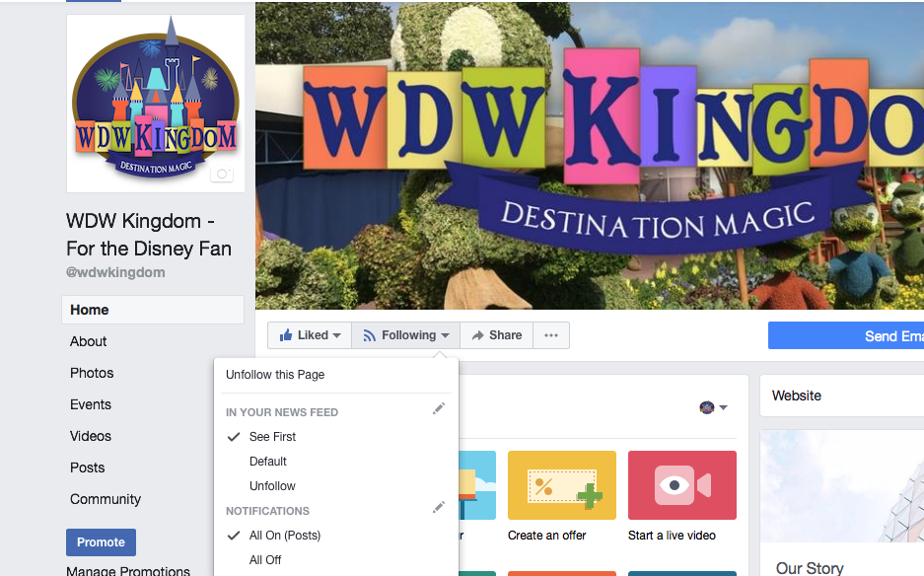Select Default news feed option

[267, 462]
